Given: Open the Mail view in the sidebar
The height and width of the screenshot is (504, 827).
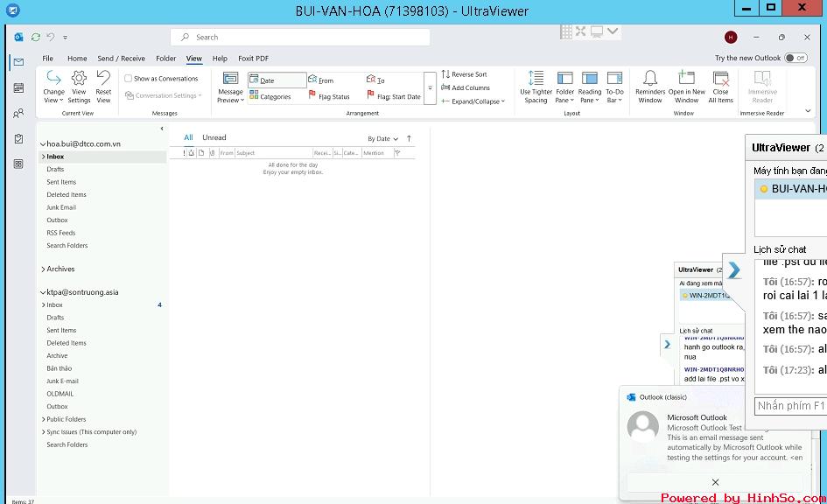Looking at the screenshot, I should coord(18,62).
